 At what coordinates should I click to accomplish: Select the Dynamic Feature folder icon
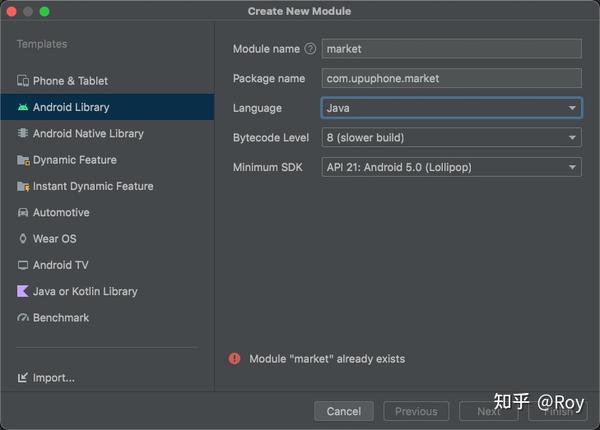[x=23, y=160]
